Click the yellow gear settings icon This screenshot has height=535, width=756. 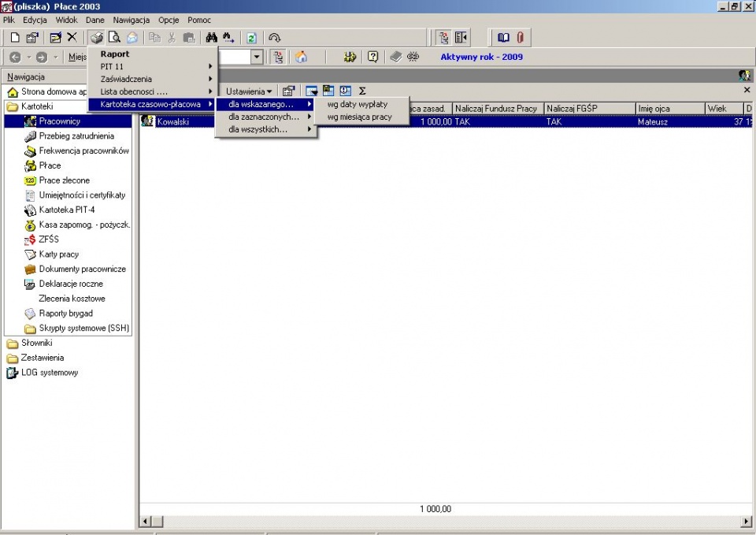pyautogui.click(x=350, y=57)
